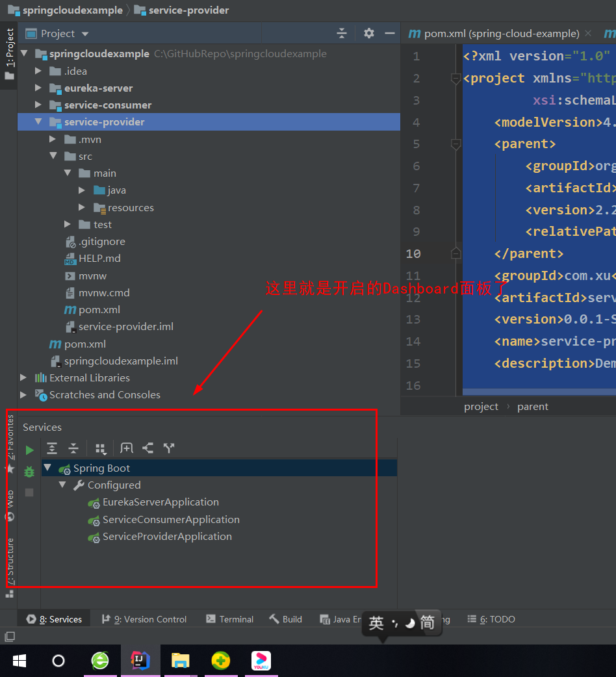The height and width of the screenshot is (677, 616).
Task: Collapse the Configured node in Services
Action: (x=62, y=485)
